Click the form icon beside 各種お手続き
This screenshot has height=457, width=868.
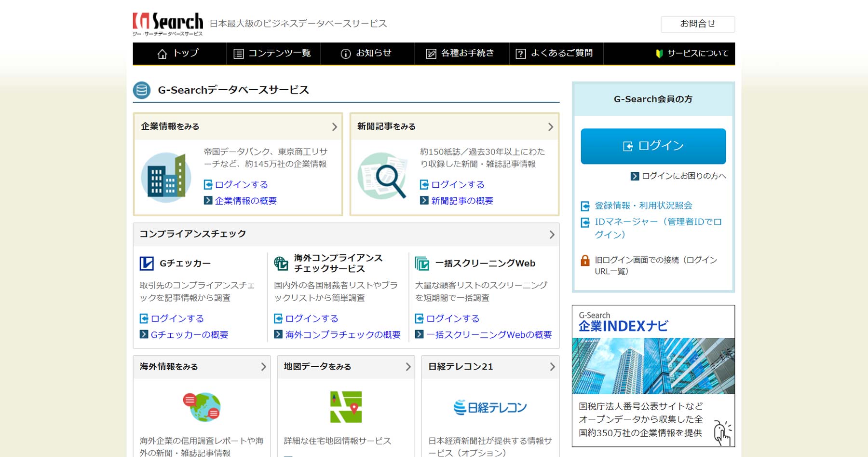click(x=431, y=54)
